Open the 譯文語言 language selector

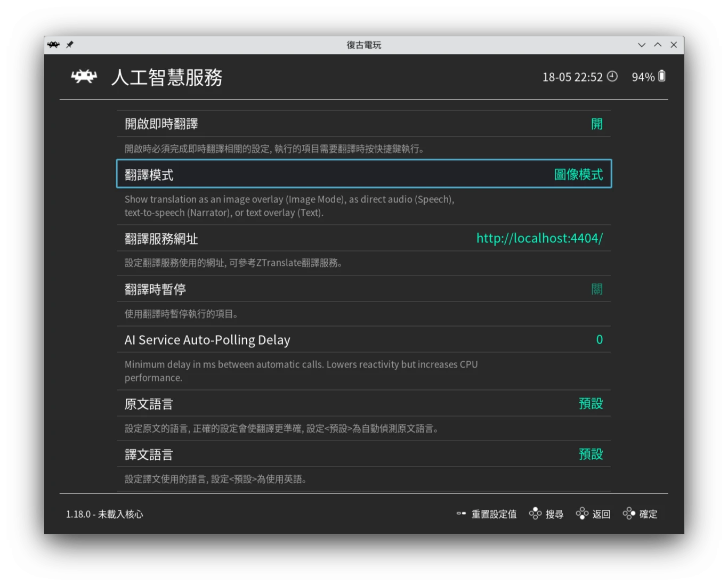click(591, 454)
